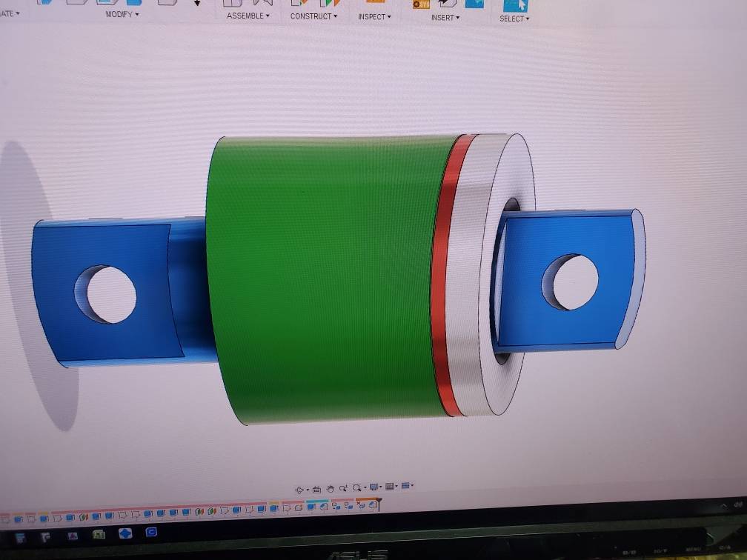Select the timeline feature with X mark

coord(360,506)
